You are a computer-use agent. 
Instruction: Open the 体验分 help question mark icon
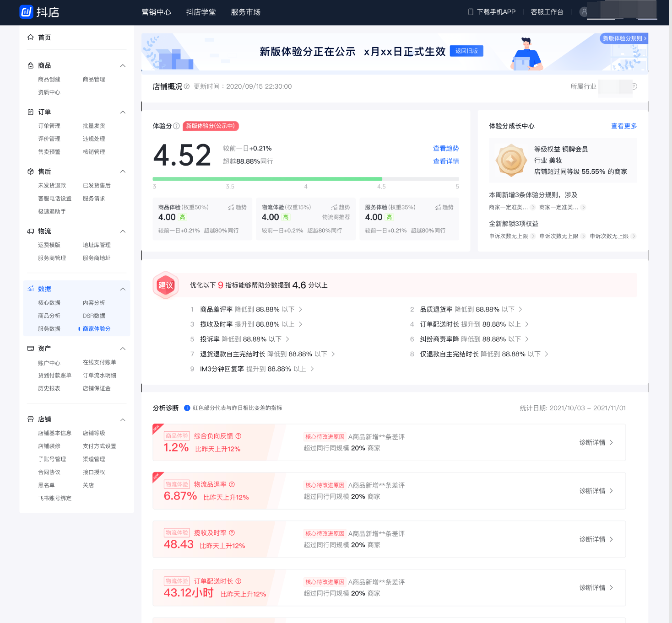177,126
